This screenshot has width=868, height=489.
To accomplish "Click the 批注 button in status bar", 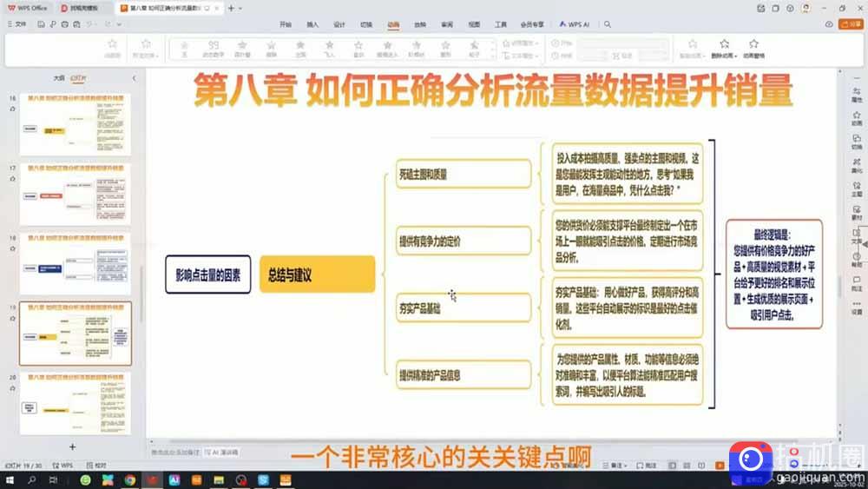I will [x=647, y=466].
